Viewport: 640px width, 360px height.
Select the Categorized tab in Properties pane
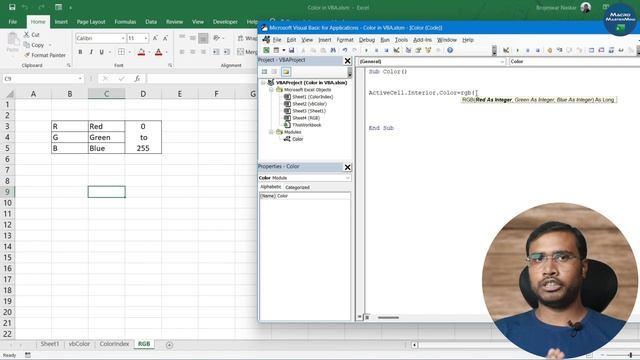coord(297,187)
